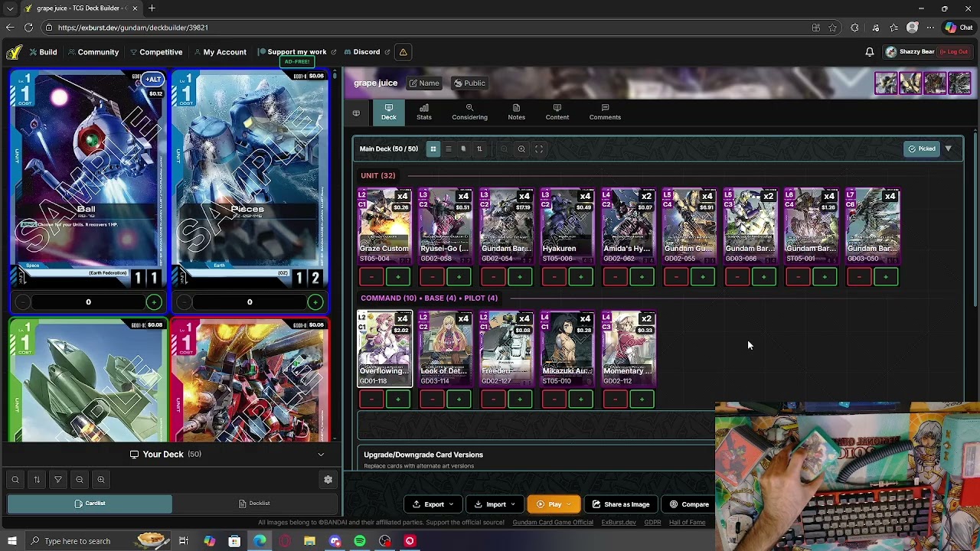
Task: Switch to Cardlist view
Action: pos(90,504)
